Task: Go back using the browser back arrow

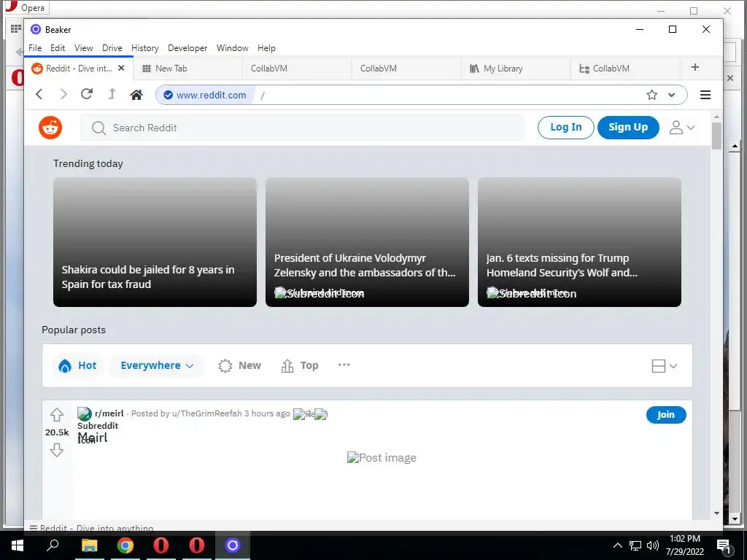Action: tap(39, 94)
